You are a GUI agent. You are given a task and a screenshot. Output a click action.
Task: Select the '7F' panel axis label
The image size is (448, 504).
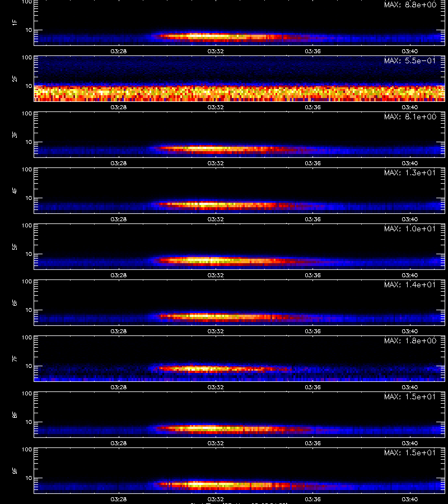[x=15, y=358]
